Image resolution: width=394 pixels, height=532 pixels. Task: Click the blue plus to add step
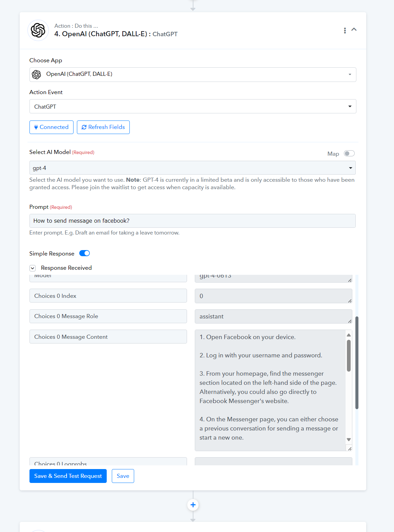click(193, 505)
